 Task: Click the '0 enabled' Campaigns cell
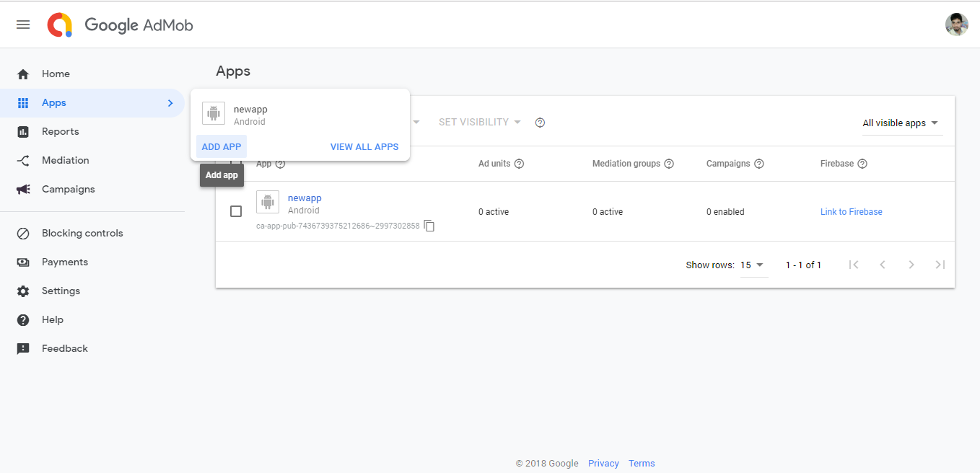725,212
